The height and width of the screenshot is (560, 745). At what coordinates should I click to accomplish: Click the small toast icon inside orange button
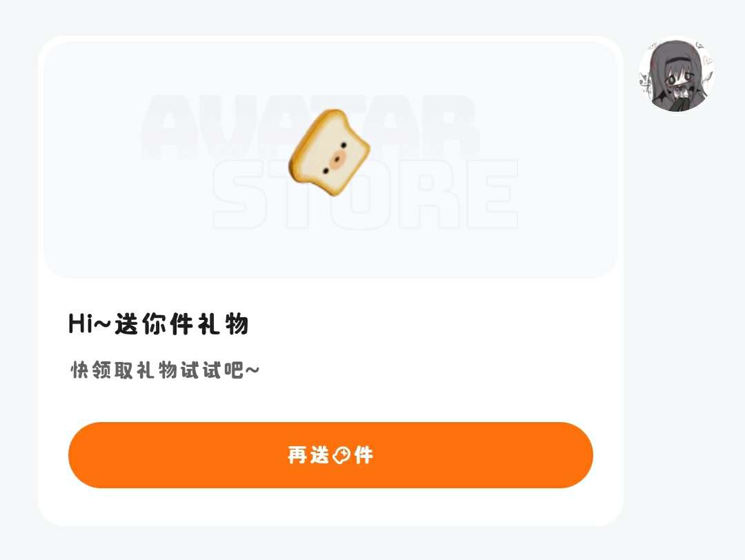point(341,455)
